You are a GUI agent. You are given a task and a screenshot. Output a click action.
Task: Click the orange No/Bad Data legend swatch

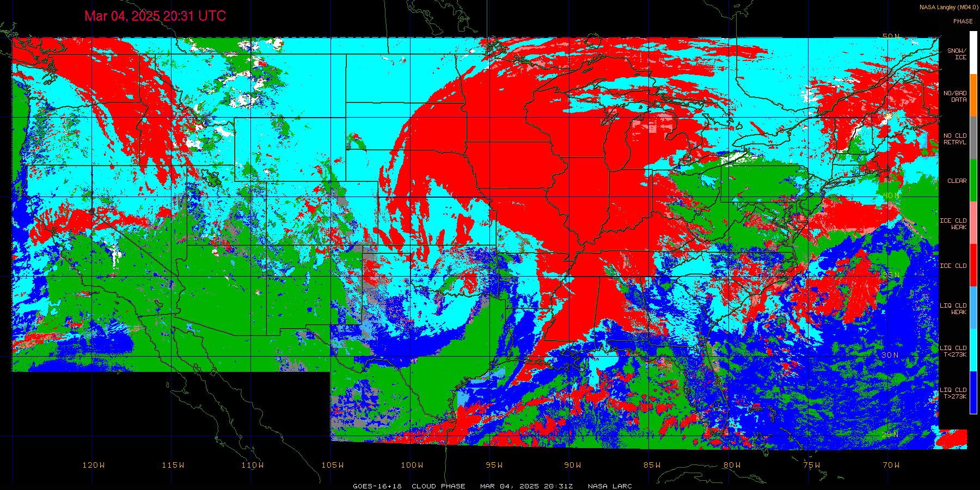point(973,95)
